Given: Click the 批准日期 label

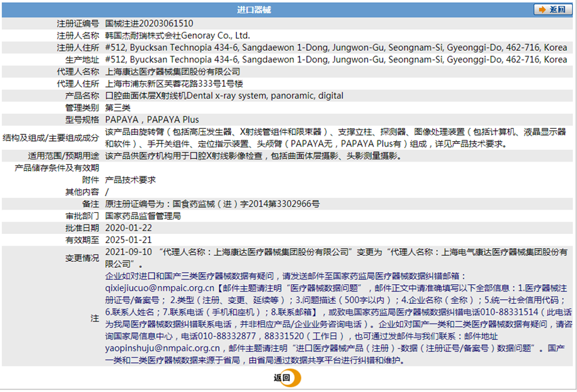Looking at the screenshot, I should (x=82, y=228).
